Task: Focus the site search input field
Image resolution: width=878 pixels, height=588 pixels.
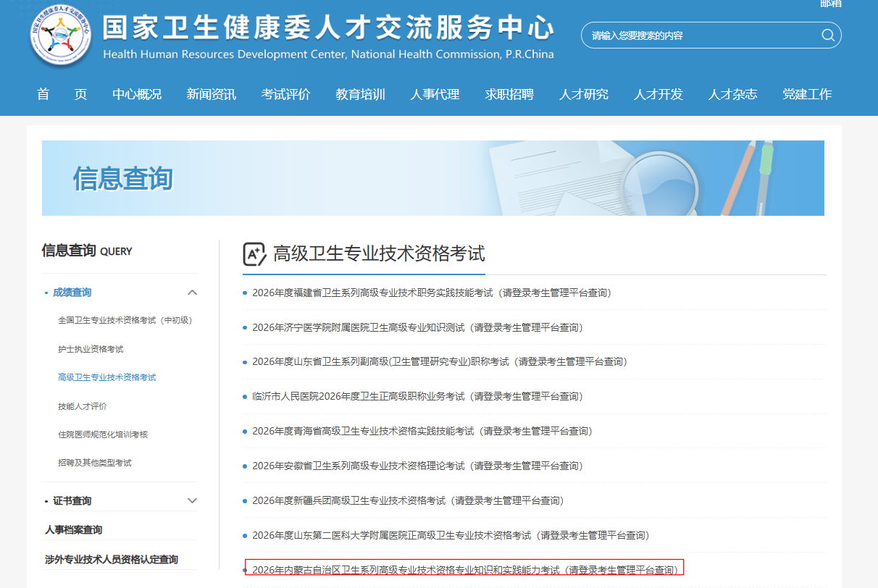Action: pos(703,35)
